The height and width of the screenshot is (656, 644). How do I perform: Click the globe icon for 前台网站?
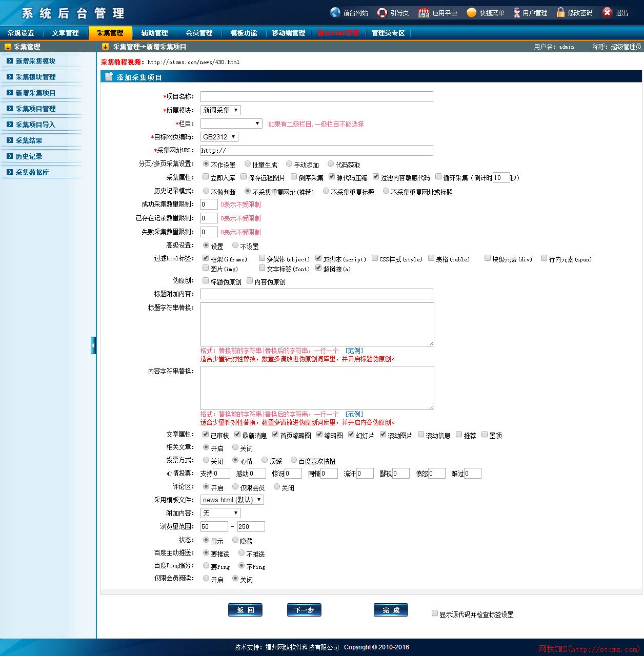[x=335, y=12]
